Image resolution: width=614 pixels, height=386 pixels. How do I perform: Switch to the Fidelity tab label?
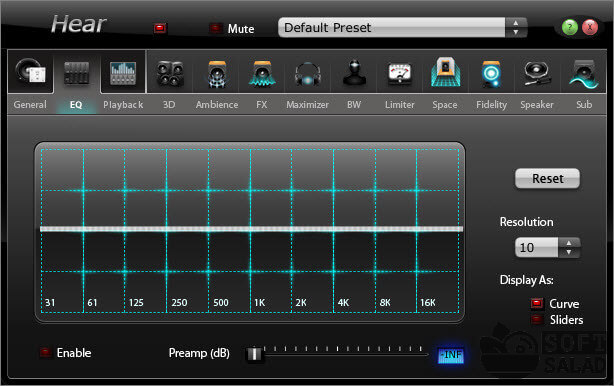click(491, 105)
